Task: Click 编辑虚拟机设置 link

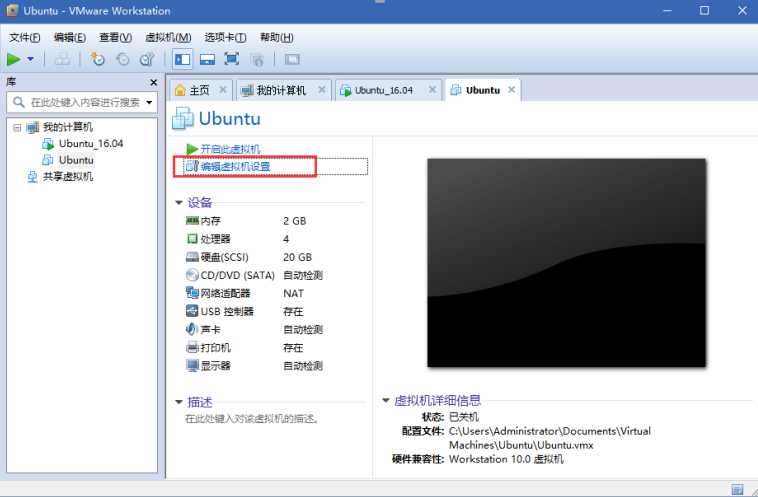Action: click(235, 167)
